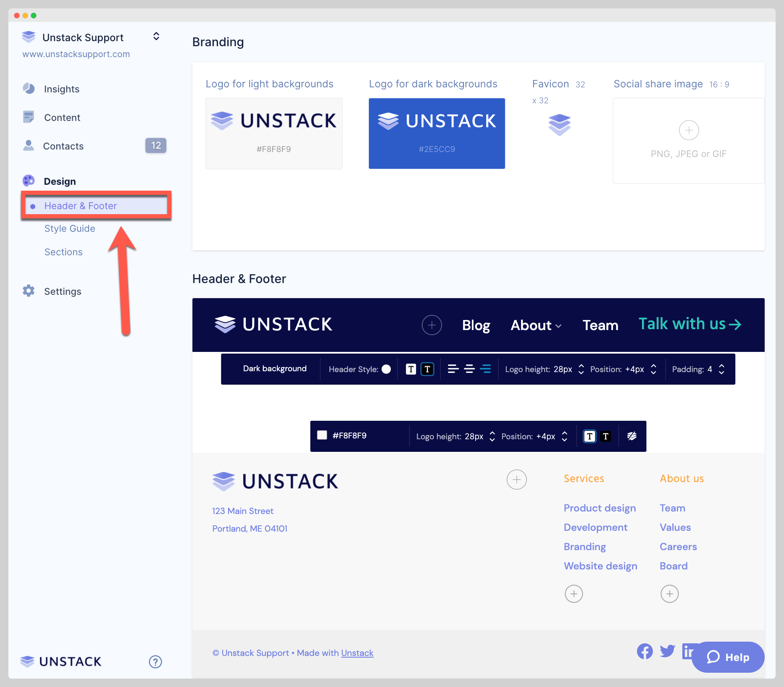Select left alignment in header toolbar
Screen dimensions: 784x687
(453, 369)
